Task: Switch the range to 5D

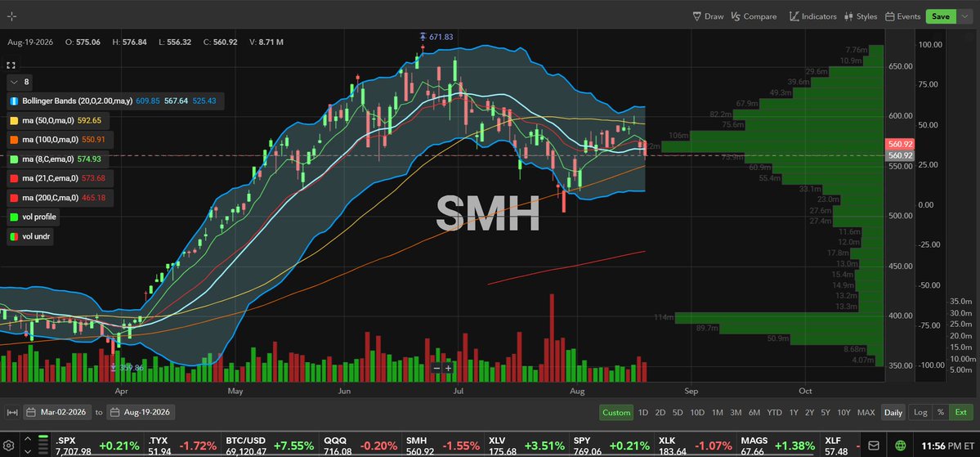Action: (x=678, y=413)
